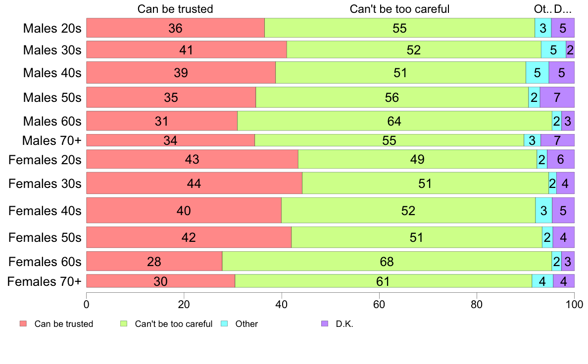Click the green Can't be too careful legend swatch

click(124, 324)
